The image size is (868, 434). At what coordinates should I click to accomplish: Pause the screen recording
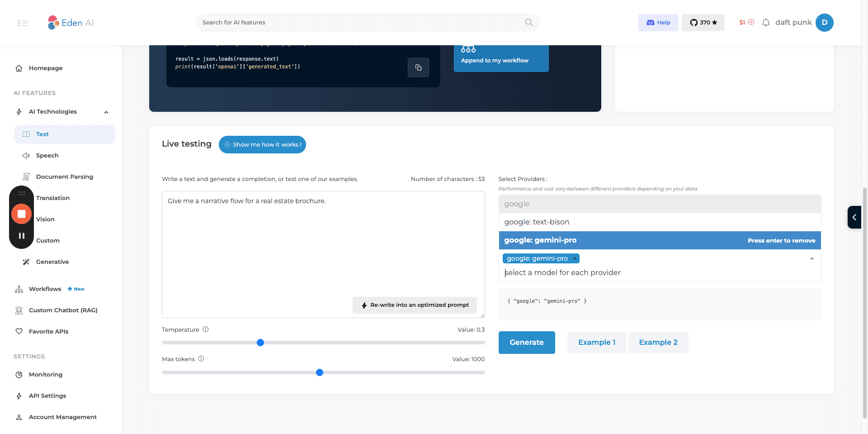tap(21, 236)
